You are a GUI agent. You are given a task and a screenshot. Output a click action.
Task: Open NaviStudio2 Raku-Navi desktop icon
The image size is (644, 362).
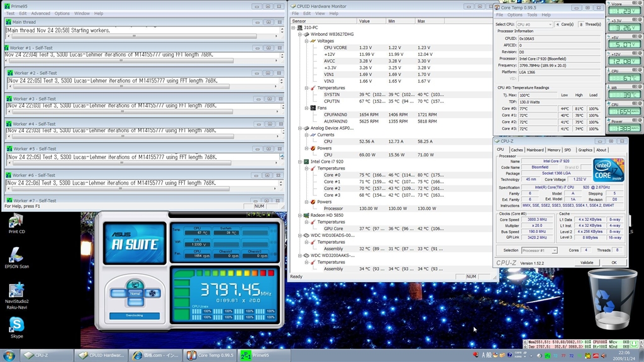pos(16,295)
